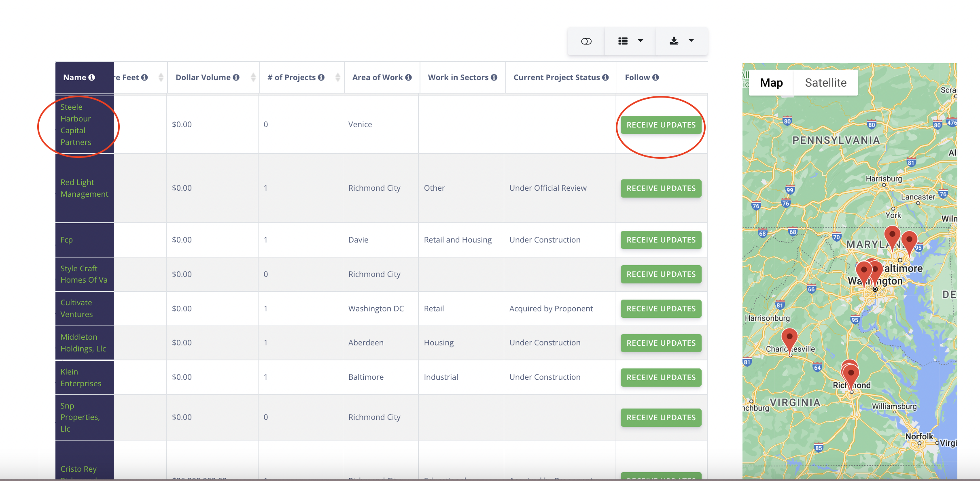Click info icon next to Square Feet header
980x481 pixels.
[144, 77]
